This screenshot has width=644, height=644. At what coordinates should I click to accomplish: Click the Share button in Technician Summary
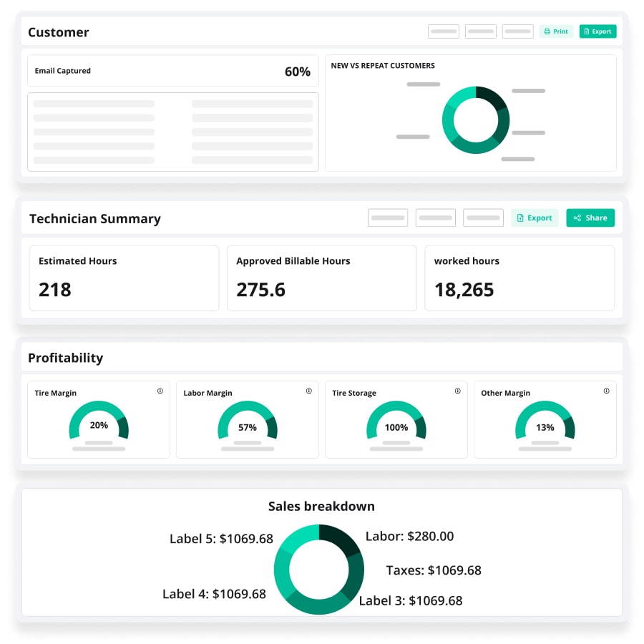590,218
